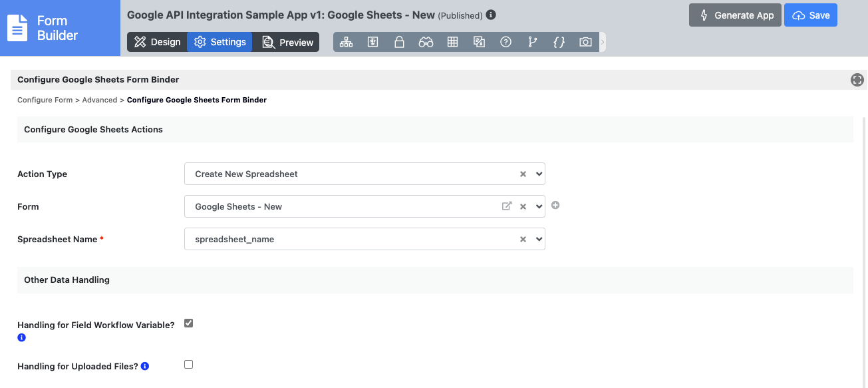Click the Generate App button
This screenshot has width=868, height=388.
pyautogui.click(x=735, y=15)
